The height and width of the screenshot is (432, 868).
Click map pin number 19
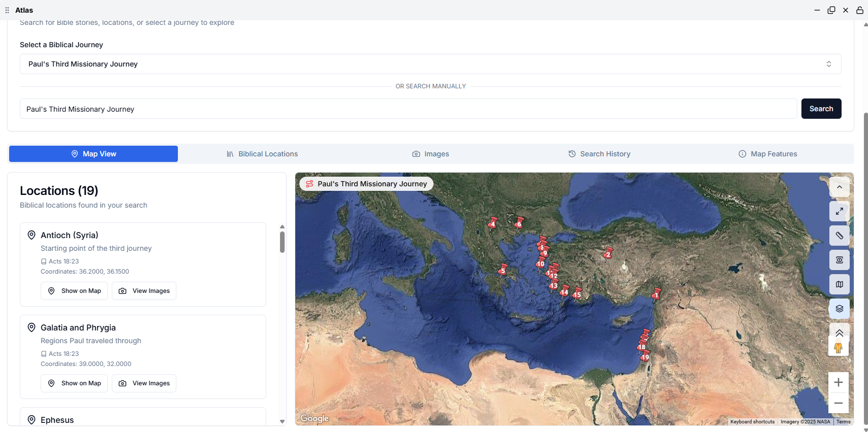[x=645, y=357]
